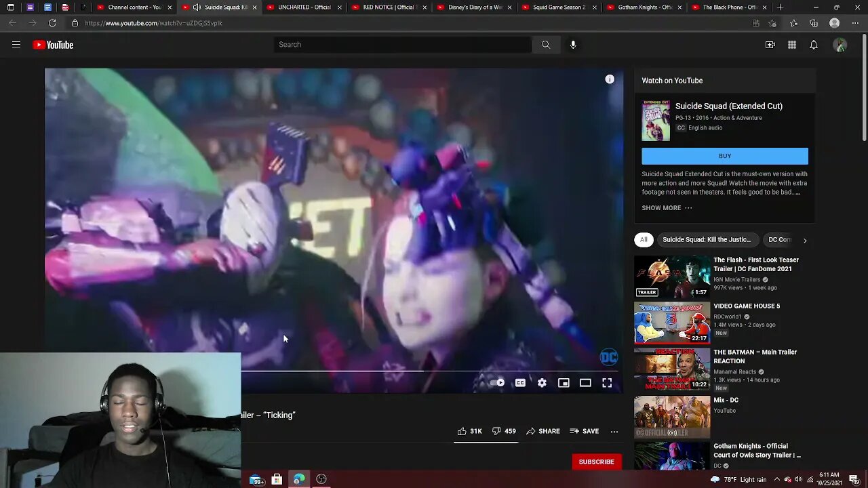Subscribe to the channel
The image size is (868, 488).
point(596,462)
